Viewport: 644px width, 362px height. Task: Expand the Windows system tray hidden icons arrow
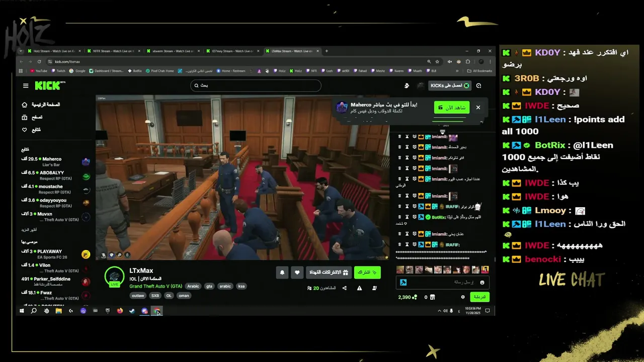click(x=439, y=311)
